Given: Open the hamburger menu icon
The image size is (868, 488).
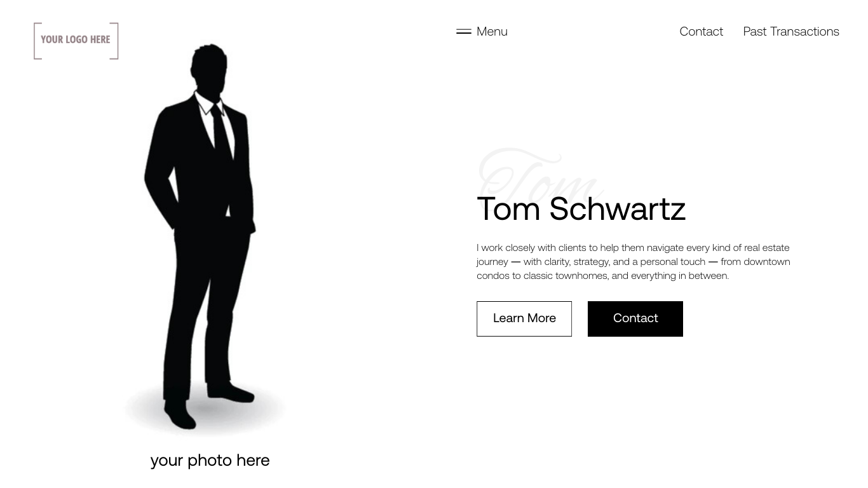Looking at the screenshot, I should (x=464, y=31).
